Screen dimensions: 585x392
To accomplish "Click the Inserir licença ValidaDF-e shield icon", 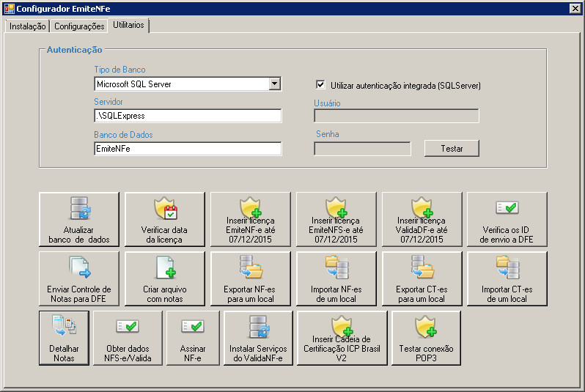I will [x=422, y=207].
